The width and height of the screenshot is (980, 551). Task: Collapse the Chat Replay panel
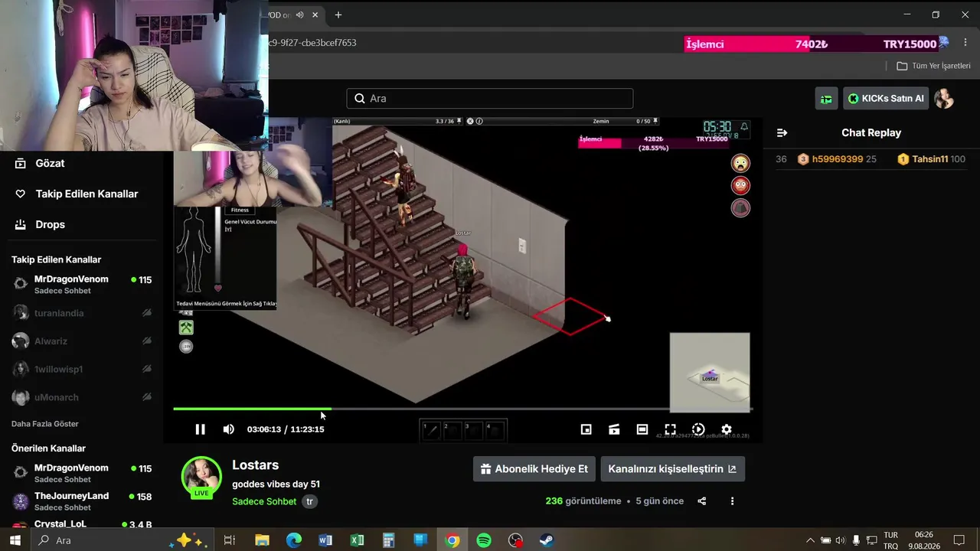pos(782,132)
